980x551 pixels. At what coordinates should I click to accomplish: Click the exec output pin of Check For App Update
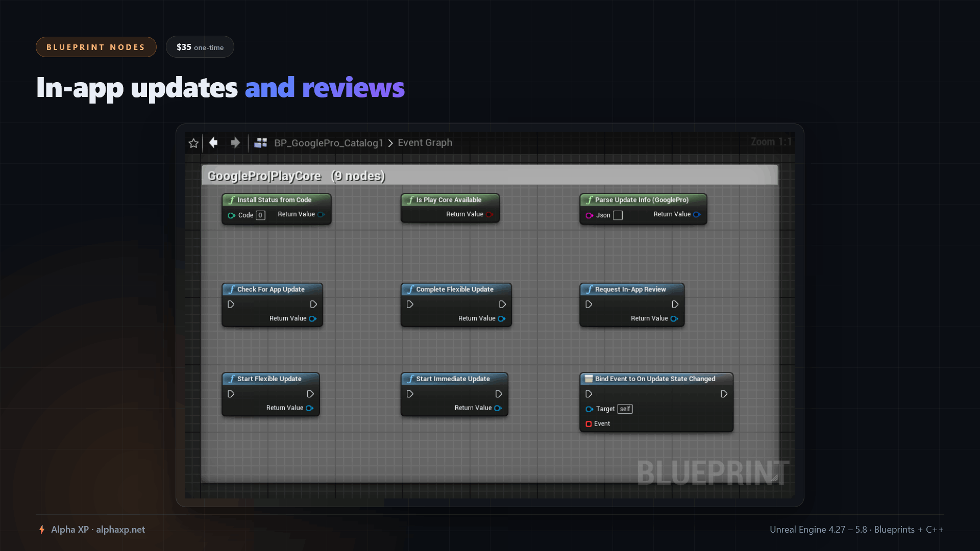pyautogui.click(x=313, y=304)
